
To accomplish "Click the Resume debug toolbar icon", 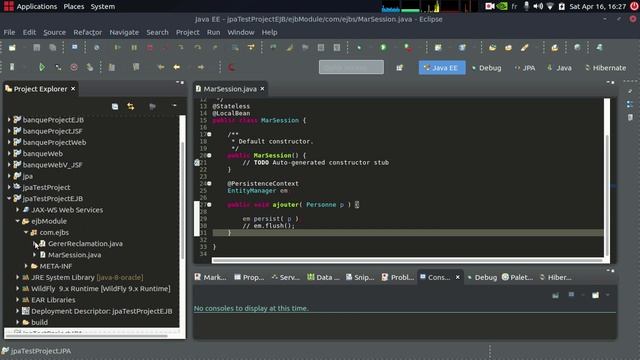I will pos(118,48).
